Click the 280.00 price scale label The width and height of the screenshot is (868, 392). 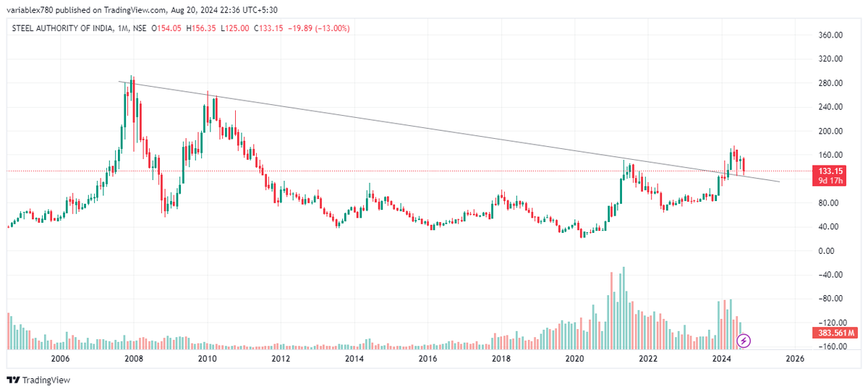[831, 83]
